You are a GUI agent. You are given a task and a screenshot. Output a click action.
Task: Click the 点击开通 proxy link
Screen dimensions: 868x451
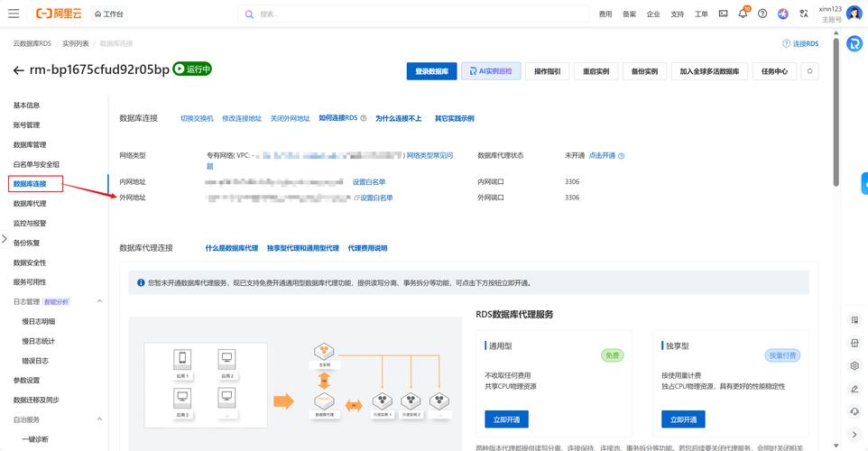[x=602, y=155]
